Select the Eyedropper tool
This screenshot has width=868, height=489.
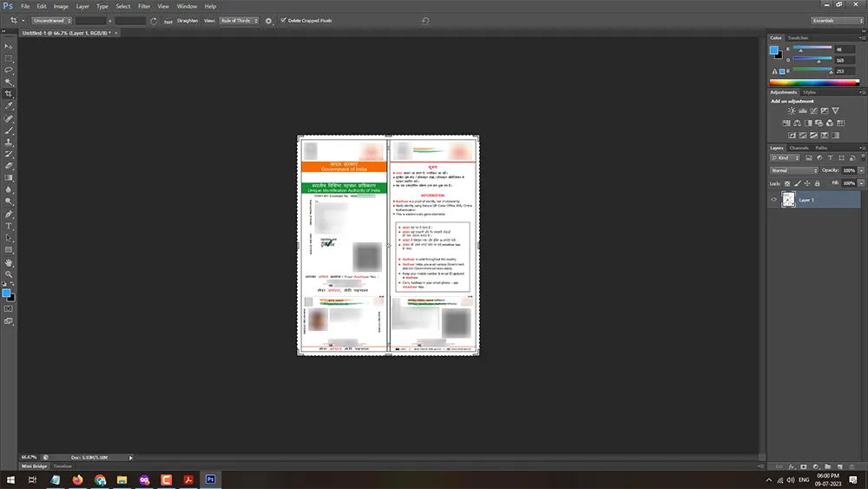pos(9,106)
